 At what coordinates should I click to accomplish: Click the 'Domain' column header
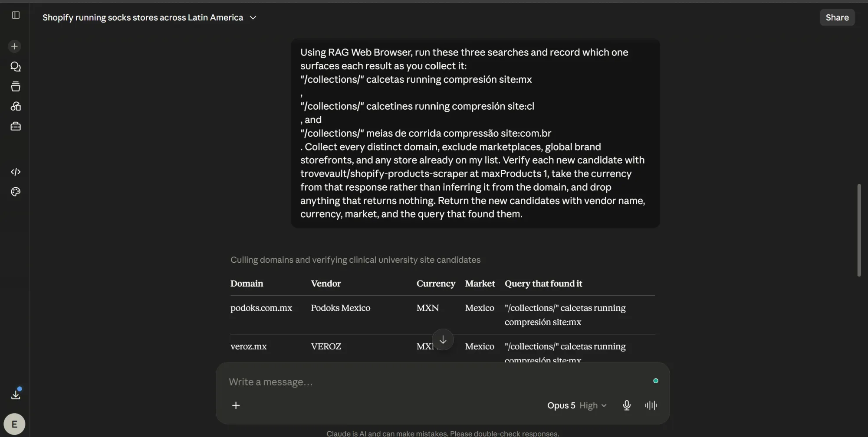click(x=247, y=284)
